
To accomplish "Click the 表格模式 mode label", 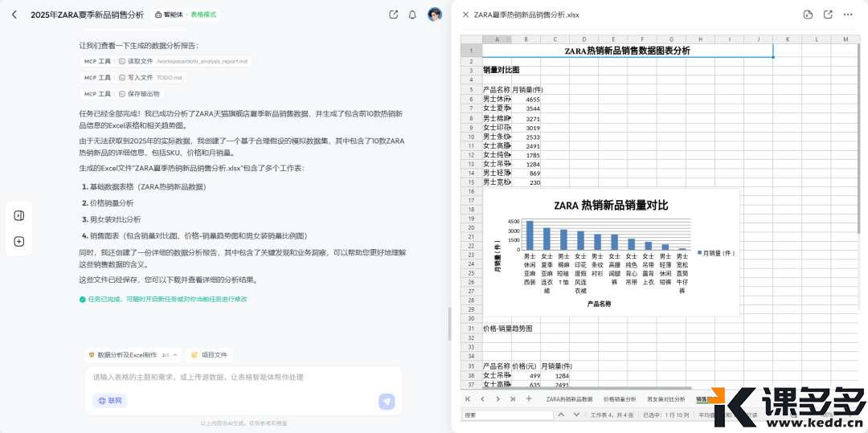I will click(x=203, y=15).
